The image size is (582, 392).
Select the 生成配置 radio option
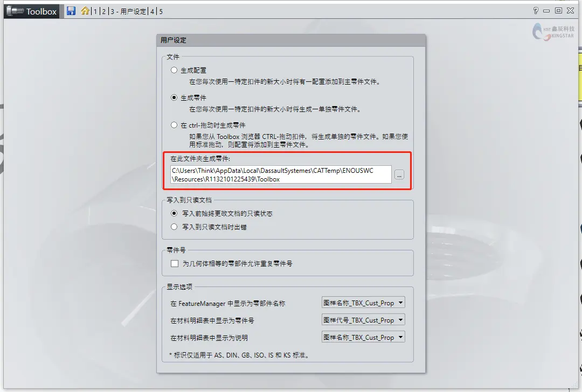[174, 70]
